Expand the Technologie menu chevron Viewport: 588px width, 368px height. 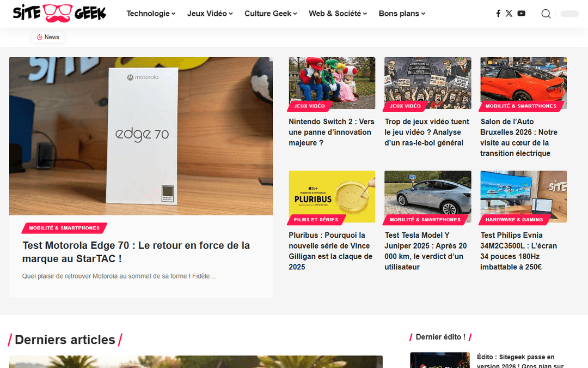coord(173,14)
